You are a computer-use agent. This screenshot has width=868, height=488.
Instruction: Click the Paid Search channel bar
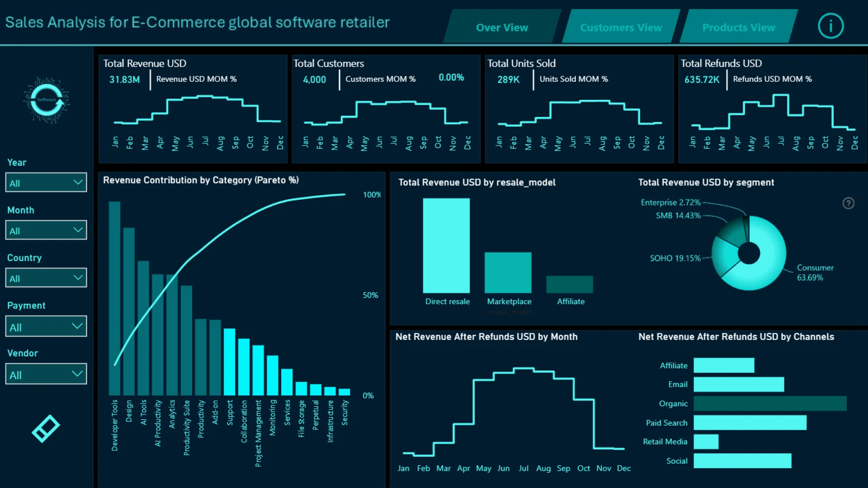pyautogui.click(x=750, y=423)
